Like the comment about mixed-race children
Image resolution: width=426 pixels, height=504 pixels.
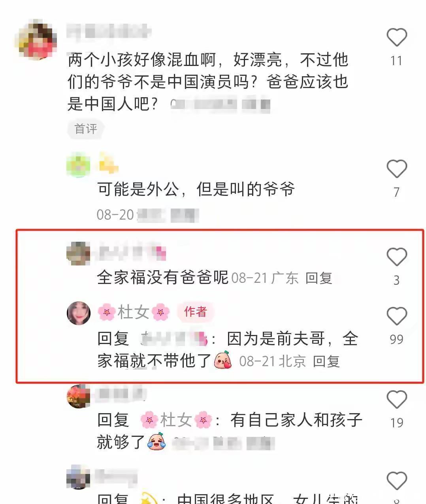coord(396,38)
